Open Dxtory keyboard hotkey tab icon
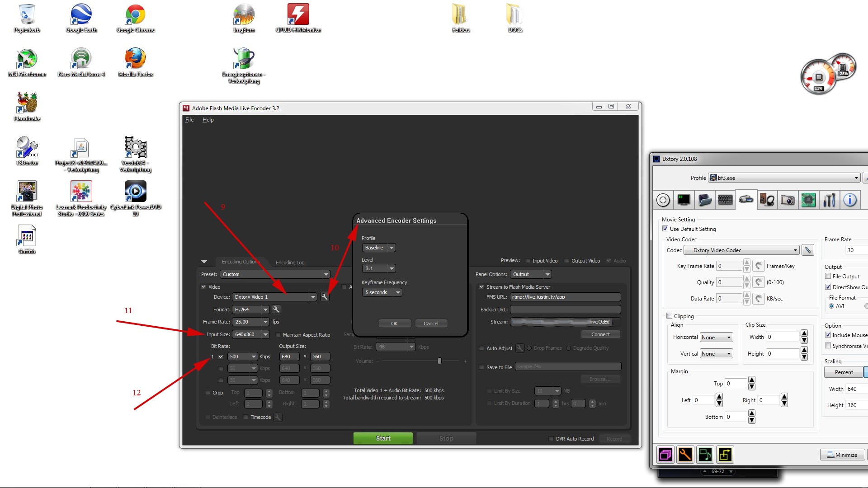868x488 pixels. click(x=725, y=200)
